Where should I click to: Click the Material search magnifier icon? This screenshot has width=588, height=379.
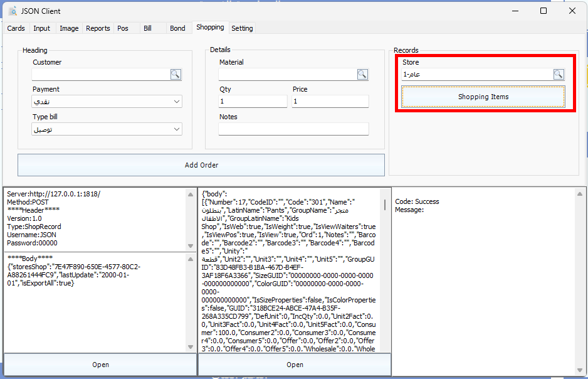362,75
